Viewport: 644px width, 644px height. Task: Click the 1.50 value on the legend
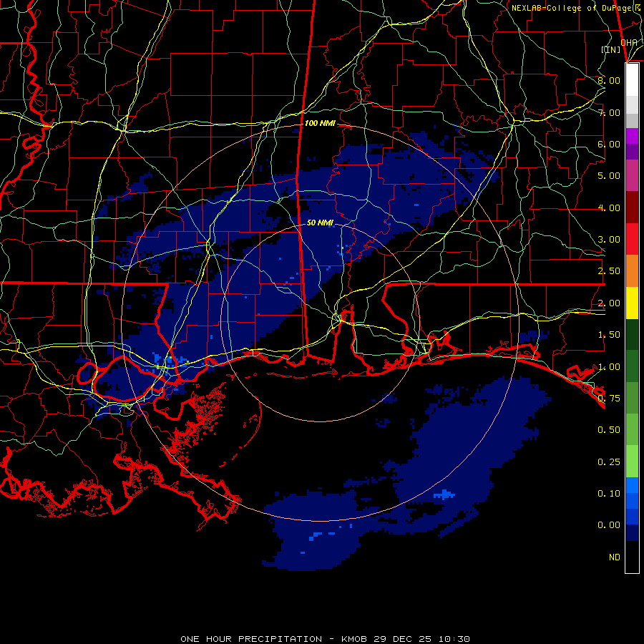click(x=609, y=335)
